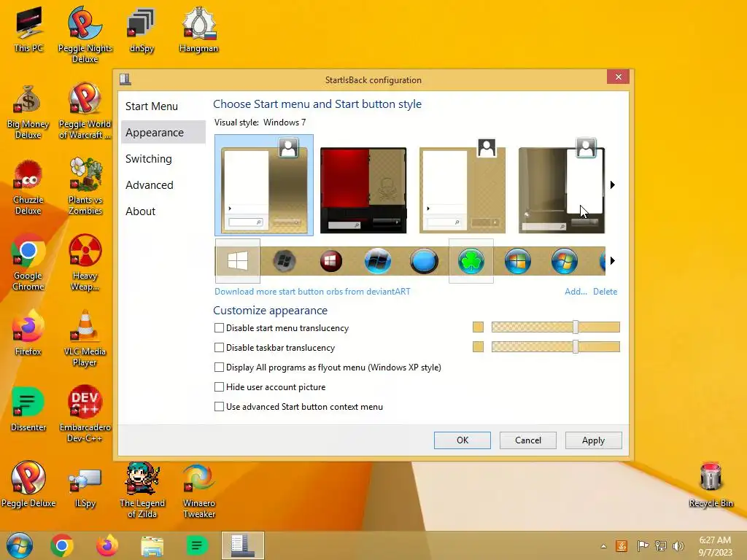
Task: Close the StartIsBack configuration window
Action: 619,77
